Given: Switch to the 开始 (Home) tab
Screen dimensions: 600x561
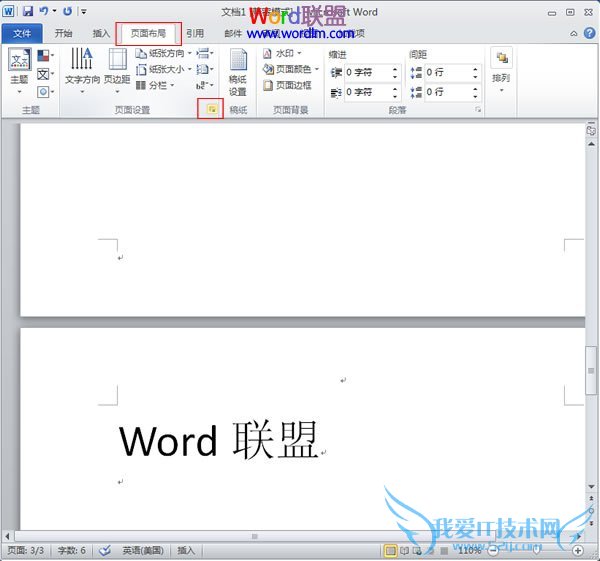Looking at the screenshot, I should tap(63, 34).
